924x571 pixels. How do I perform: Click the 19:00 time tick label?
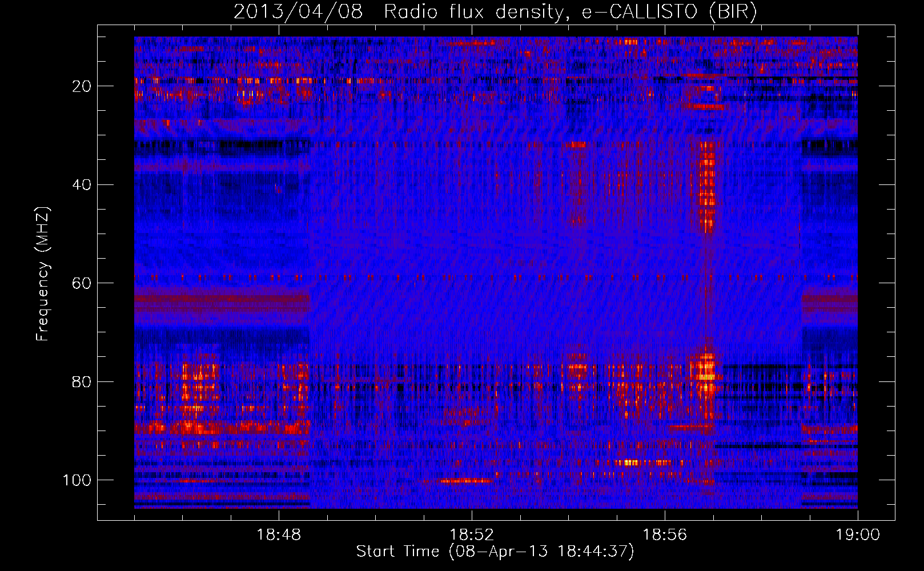point(858,535)
